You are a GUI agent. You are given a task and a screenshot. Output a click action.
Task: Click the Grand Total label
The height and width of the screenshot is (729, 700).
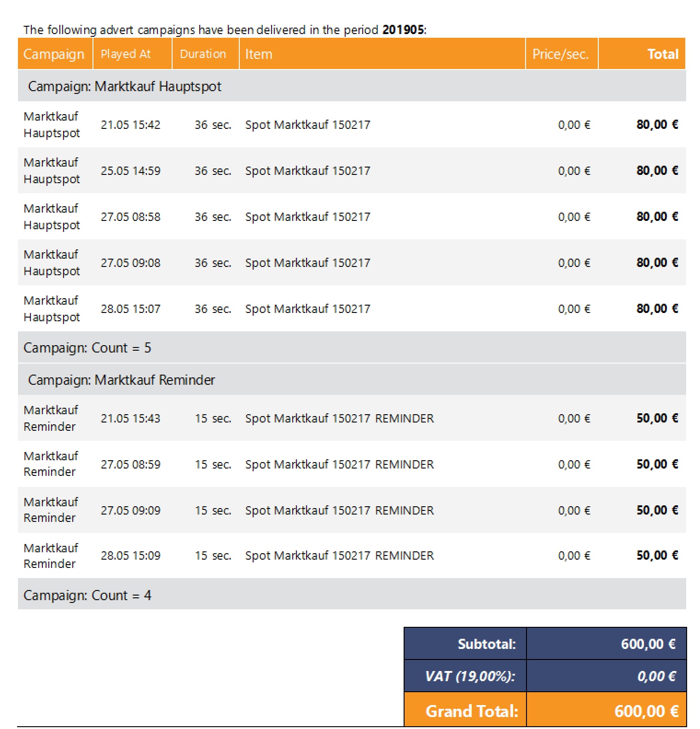coord(472,711)
